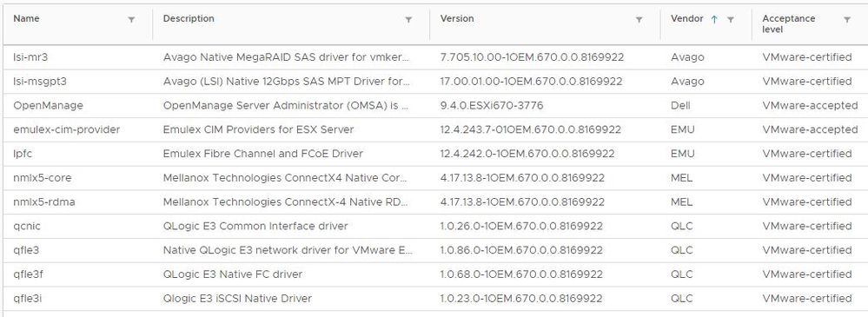Screen dimensions: 868x317
Task: Sort by Version column header
Action: point(457,18)
